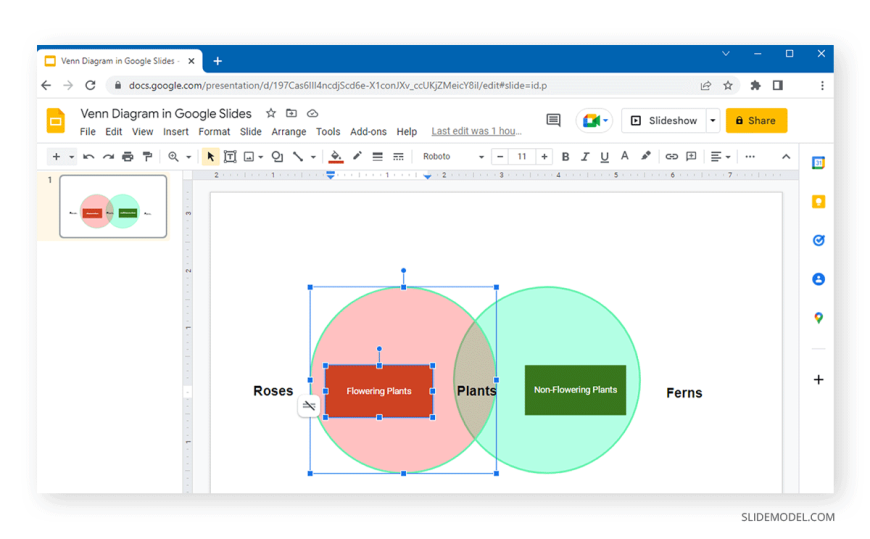Open the Insert image dropdown arrow

coord(261,157)
